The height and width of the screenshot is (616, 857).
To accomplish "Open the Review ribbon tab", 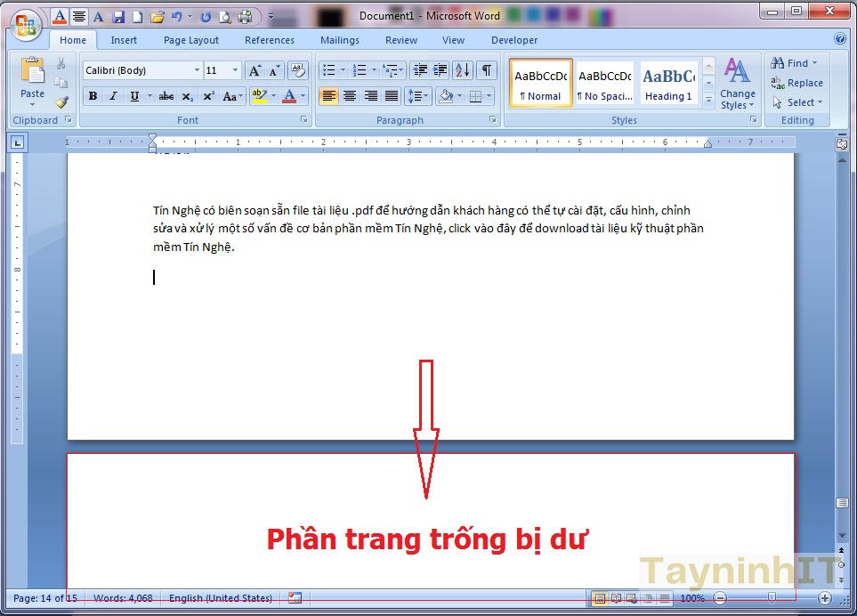I will click(400, 40).
